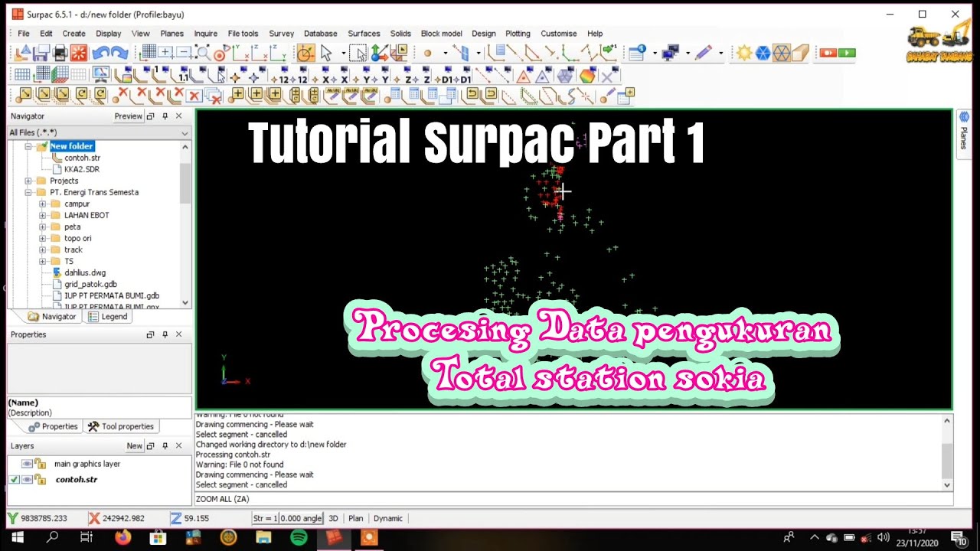The image size is (980, 551).
Task: Click the colorful hexagon DTM colour icon
Action: click(587, 74)
